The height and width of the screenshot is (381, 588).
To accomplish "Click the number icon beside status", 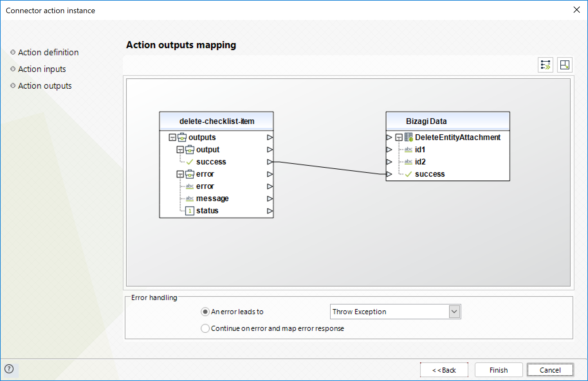I will (x=190, y=211).
